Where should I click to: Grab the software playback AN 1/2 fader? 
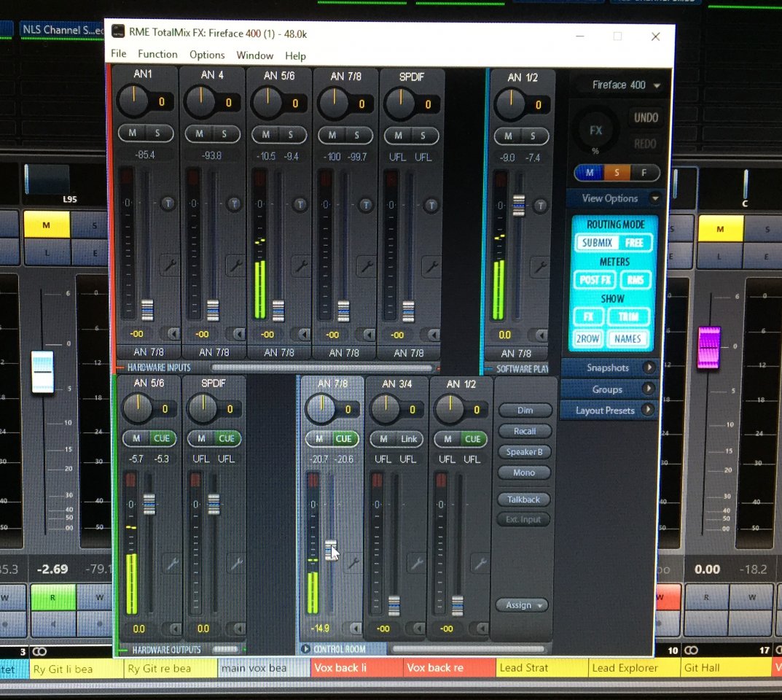point(519,206)
